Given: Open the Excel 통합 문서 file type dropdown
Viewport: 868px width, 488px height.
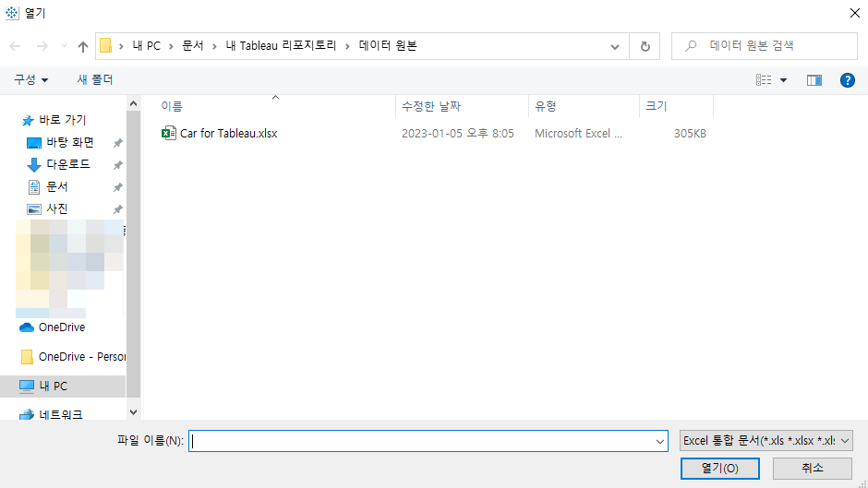Looking at the screenshot, I should point(766,441).
